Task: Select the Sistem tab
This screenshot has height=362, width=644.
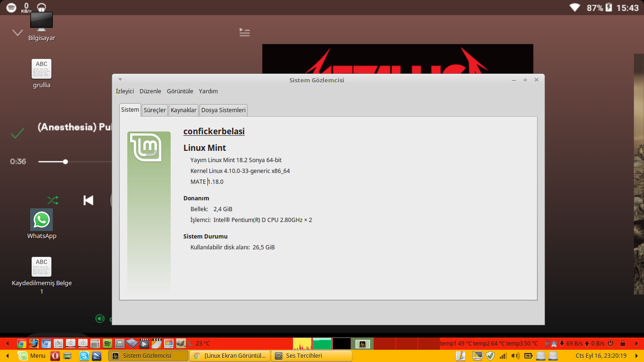Action: tap(130, 109)
